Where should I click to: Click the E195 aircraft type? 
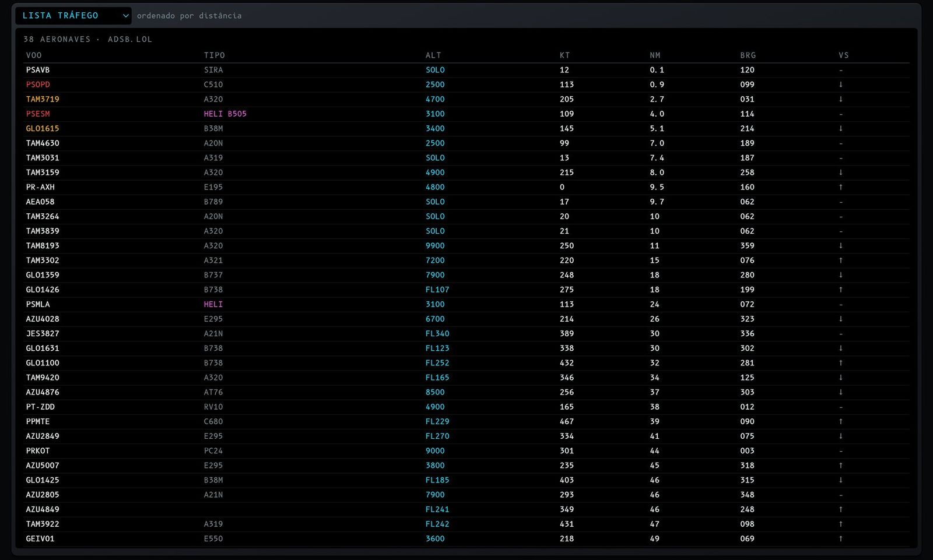213,187
